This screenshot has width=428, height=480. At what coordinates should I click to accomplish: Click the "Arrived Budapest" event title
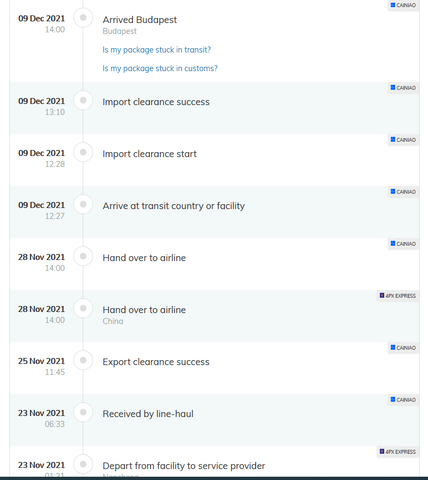(x=140, y=20)
